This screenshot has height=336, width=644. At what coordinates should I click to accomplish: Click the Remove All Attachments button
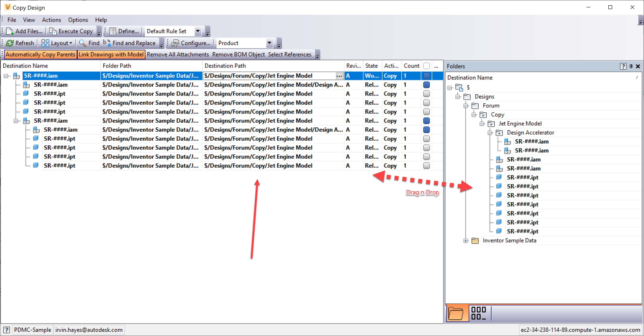point(178,54)
